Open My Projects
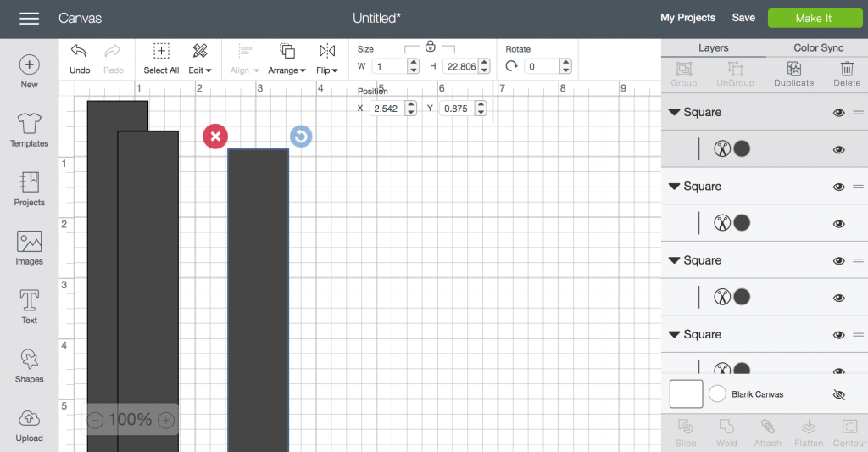868x452 pixels. point(687,18)
